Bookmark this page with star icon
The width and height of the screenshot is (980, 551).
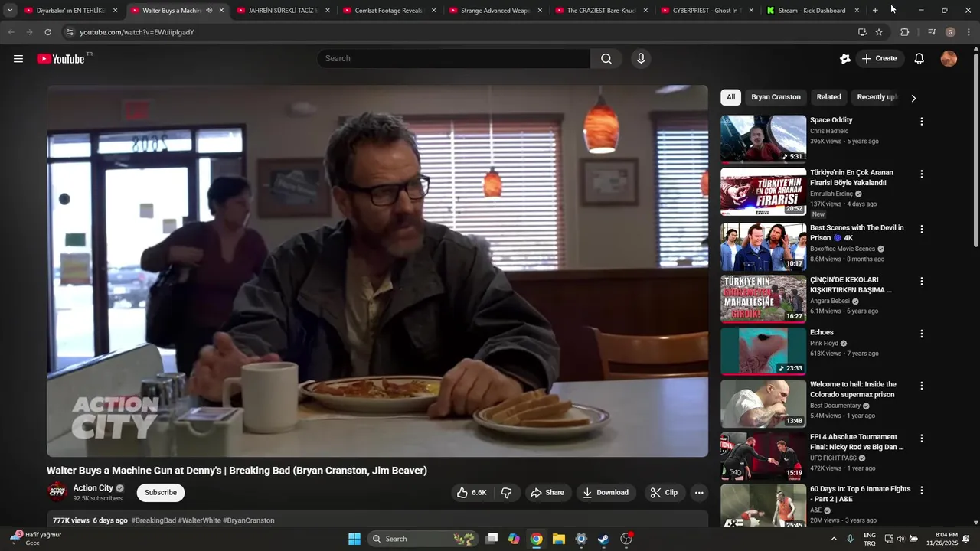[x=879, y=32]
